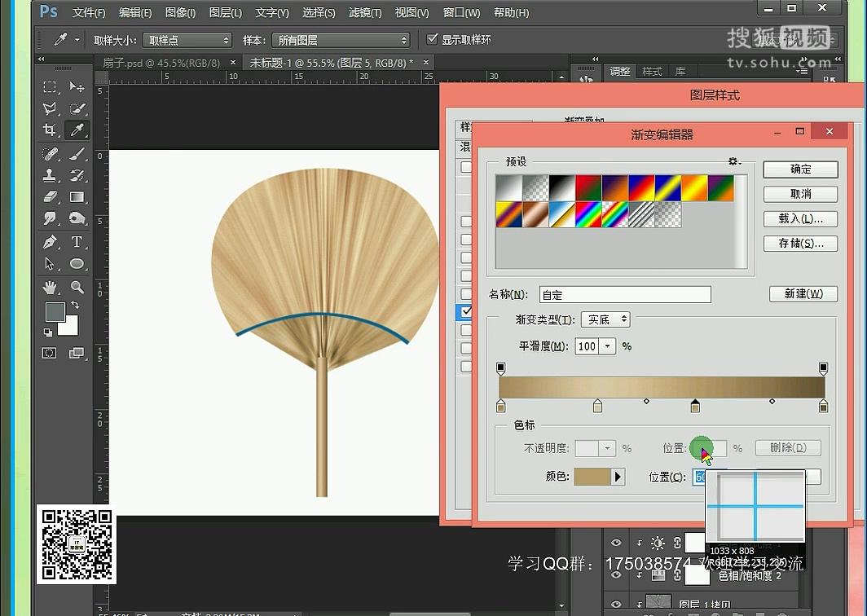The height and width of the screenshot is (616, 867).
Task: Click 确定 in the gradient editor
Action: coord(801,169)
